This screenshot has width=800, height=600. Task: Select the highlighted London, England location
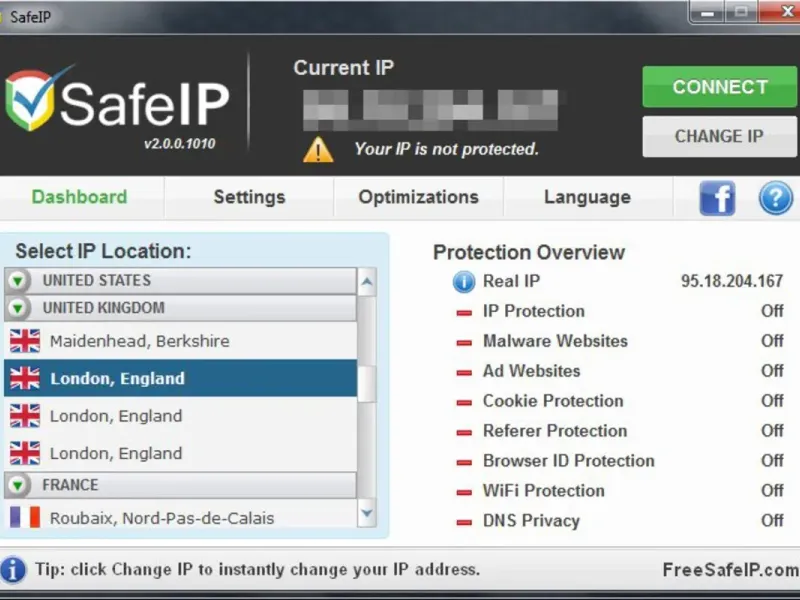(180, 378)
